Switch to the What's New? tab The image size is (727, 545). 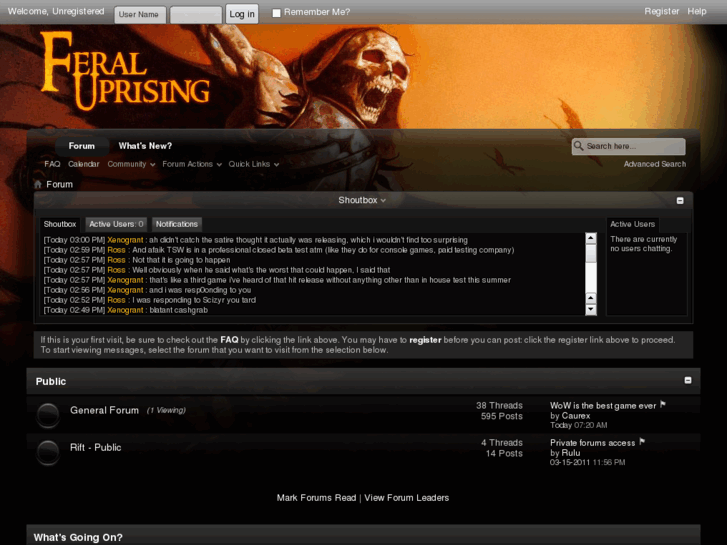[145, 146]
